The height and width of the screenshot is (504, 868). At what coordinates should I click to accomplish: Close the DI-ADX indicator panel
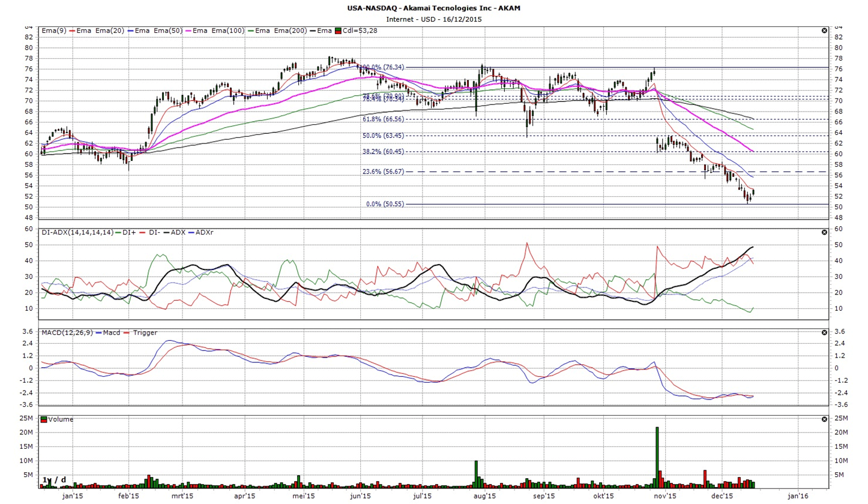823,232
